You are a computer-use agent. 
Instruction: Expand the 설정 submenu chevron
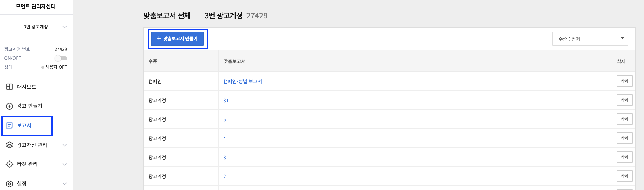coord(65,184)
